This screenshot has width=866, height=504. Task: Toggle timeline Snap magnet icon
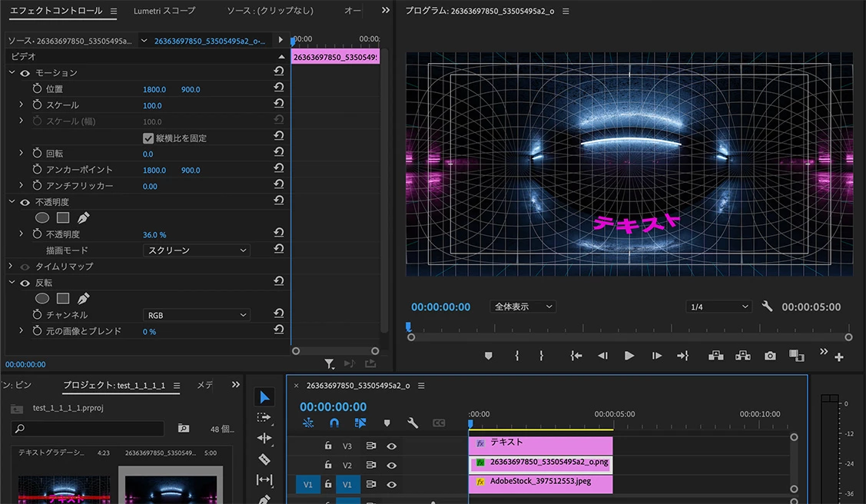tap(334, 423)
